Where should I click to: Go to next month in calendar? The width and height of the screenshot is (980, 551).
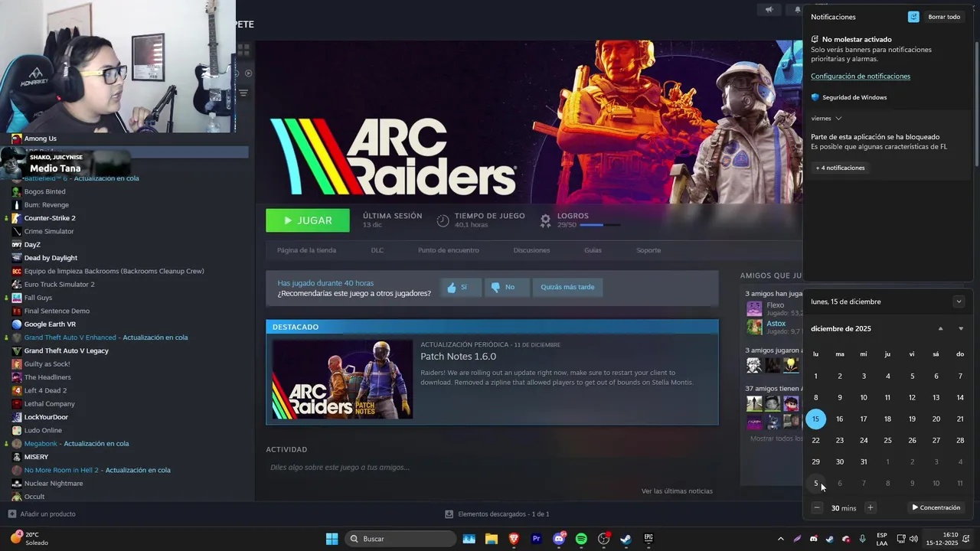pos(961,329)
